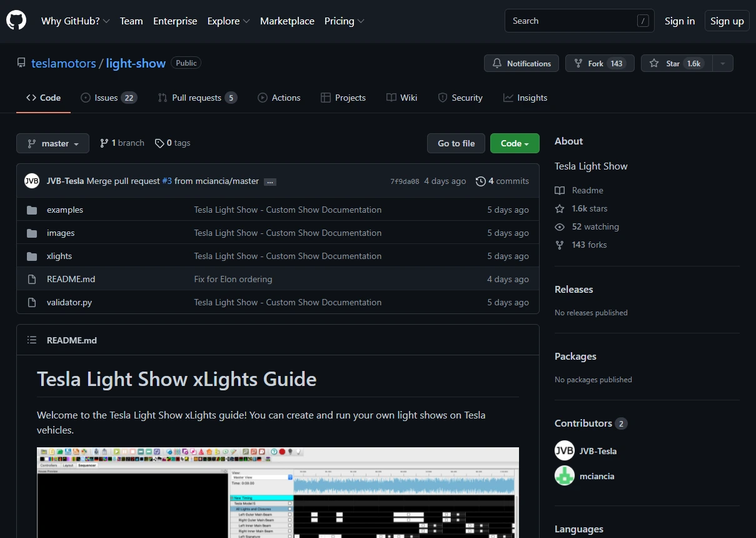Viewport: 756px width, 538px height.
Task: Expand commit message ellipsis button
Action: [x=270, y=182]
